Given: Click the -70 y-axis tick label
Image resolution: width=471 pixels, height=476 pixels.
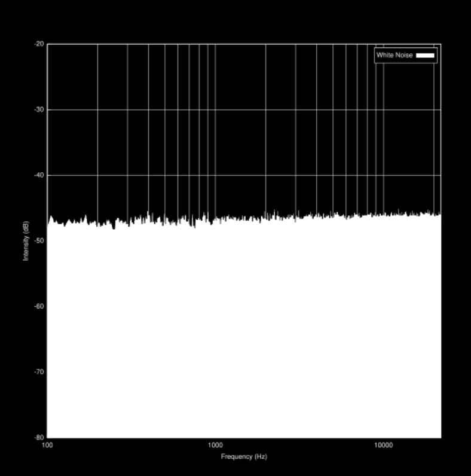Looking at the screenshot, I should tap(39, 372).
